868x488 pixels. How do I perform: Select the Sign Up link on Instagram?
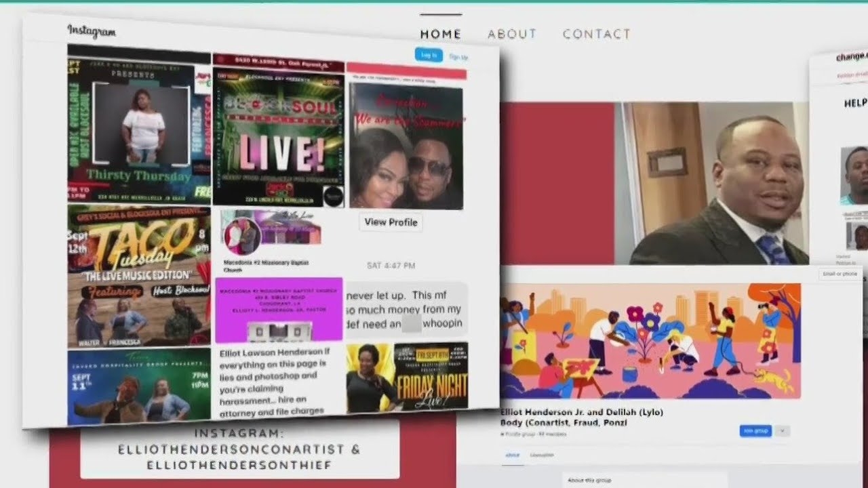pos(458,58)
